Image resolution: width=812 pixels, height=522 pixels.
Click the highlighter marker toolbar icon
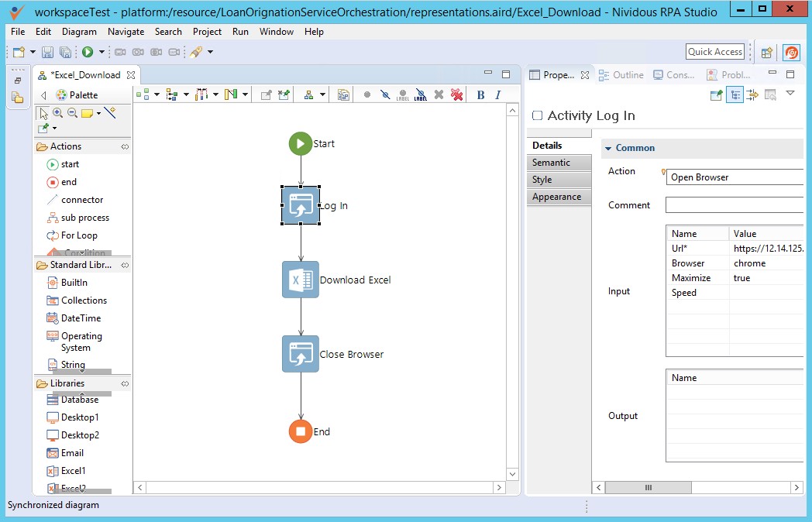click(x=196, y=52)
